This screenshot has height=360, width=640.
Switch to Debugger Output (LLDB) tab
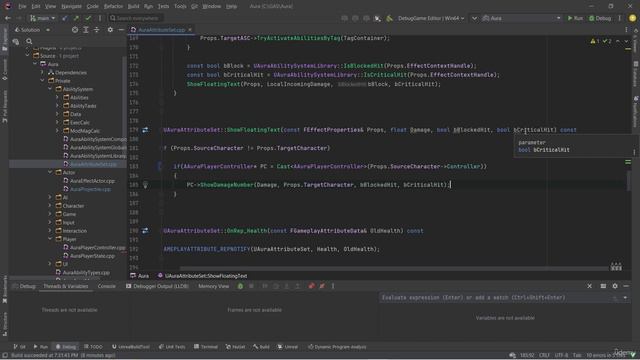[158, 286]
